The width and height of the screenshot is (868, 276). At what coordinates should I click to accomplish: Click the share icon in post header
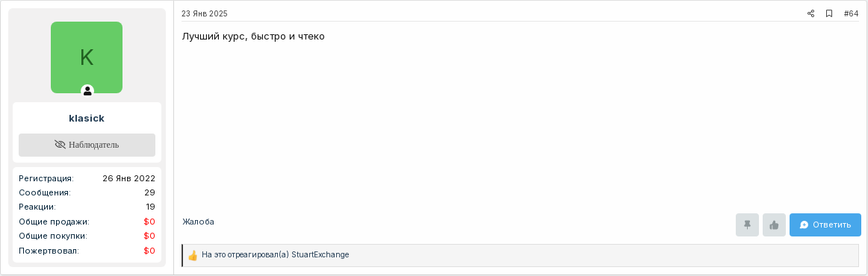pyautogui.click(x=810, y=14)
